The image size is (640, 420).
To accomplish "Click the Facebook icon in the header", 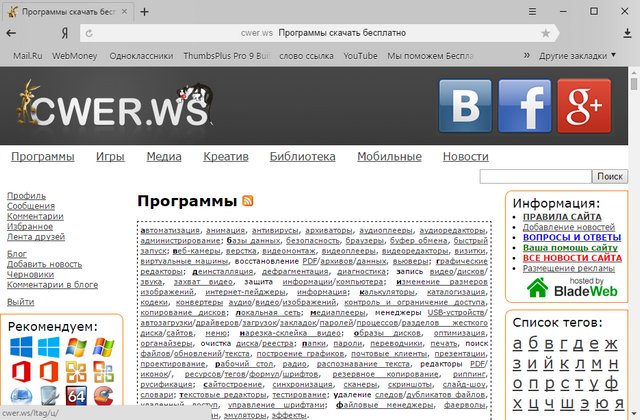I will click(x=525, y=106).
